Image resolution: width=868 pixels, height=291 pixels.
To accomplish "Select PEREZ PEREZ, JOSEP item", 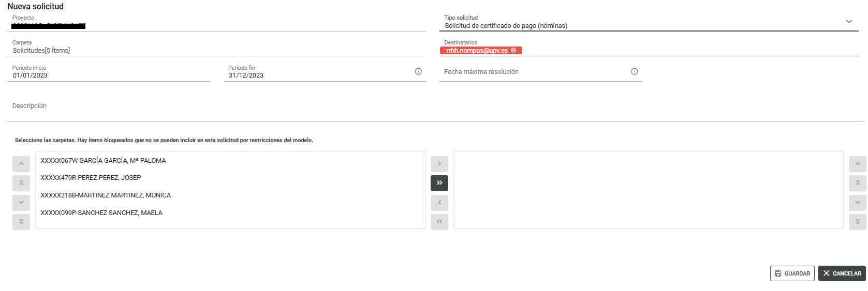I will click(230, 178).
